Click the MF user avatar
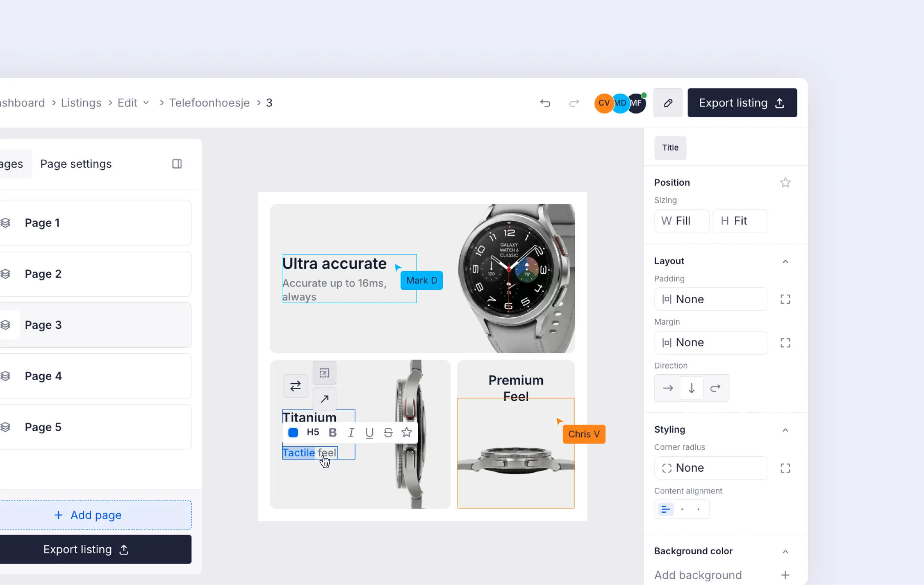The width and height of the screenshot is (924, 585). pos(637,103)
